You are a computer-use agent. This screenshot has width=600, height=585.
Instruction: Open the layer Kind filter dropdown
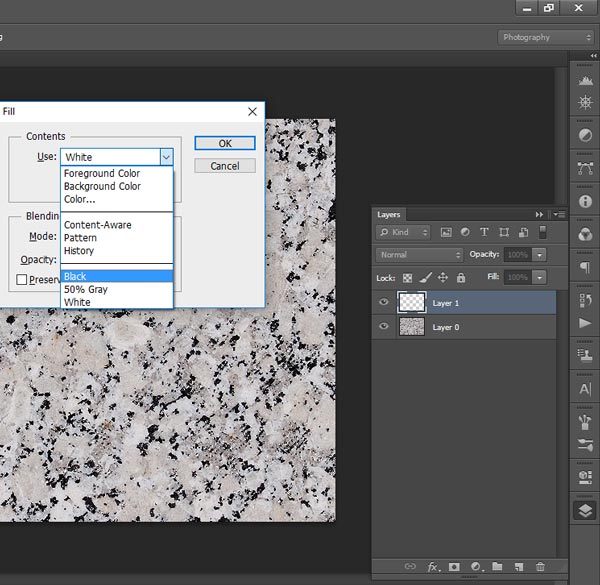pos(404,232)
